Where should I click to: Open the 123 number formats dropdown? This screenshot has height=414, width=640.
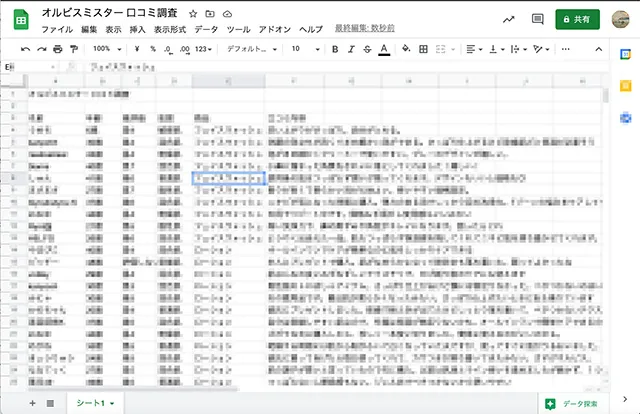[x=203, y=49]
